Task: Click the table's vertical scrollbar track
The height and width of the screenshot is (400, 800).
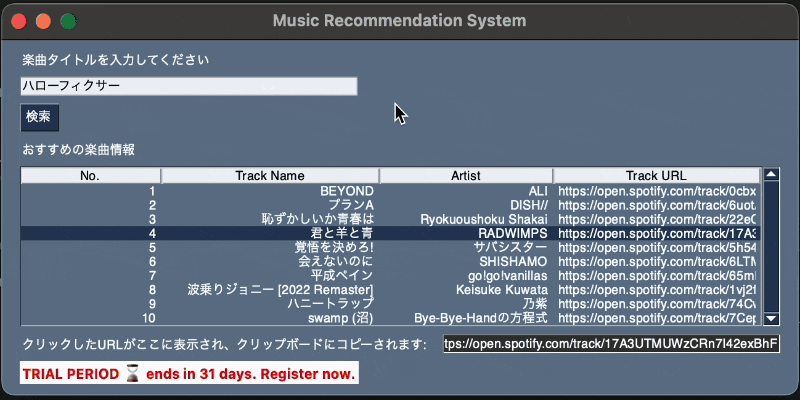Action: coord(771,247)
